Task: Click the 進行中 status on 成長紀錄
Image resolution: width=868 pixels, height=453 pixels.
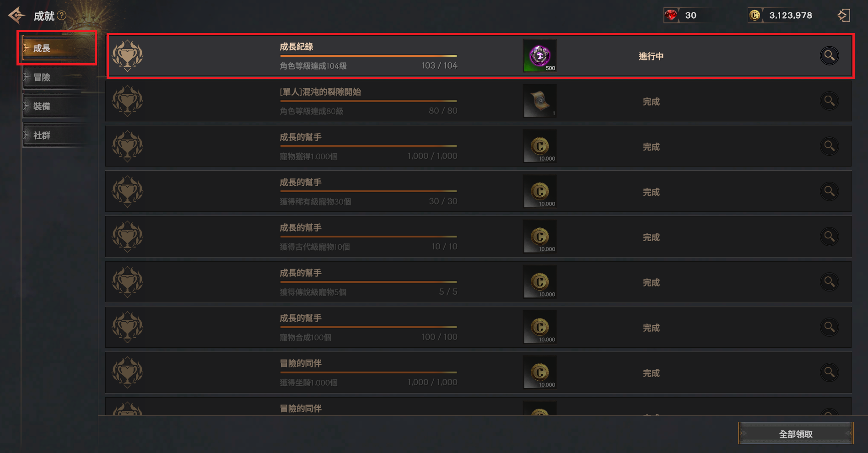Action: click(x=651, y=56)
